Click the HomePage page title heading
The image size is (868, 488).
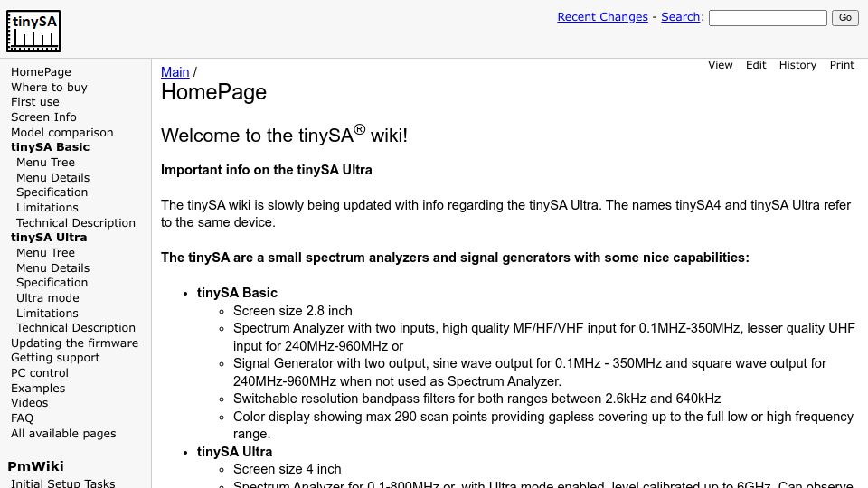(213, 92)
